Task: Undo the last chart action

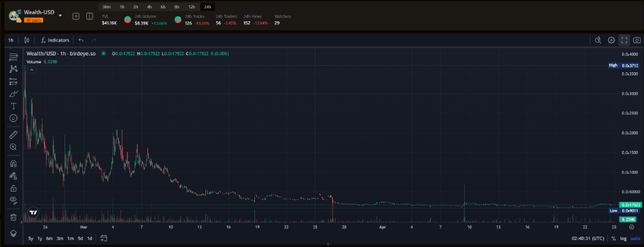Action: click(81, 40)
